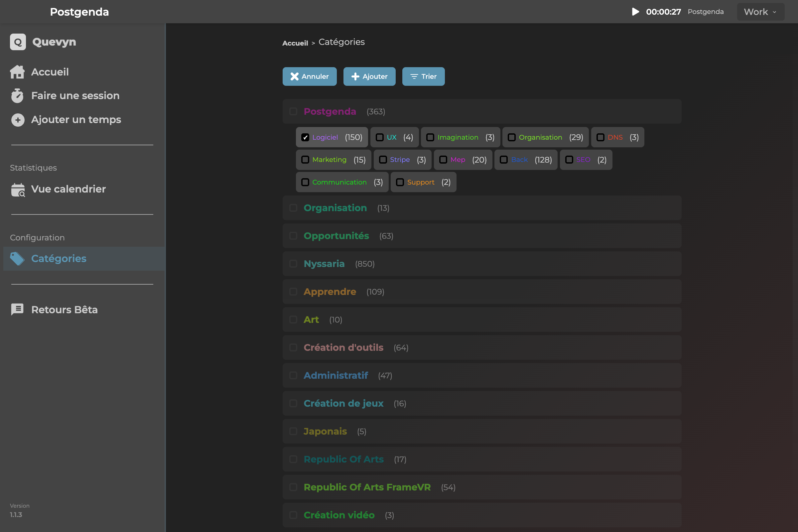Click the tag icon beside Catégories

(17, 259)
